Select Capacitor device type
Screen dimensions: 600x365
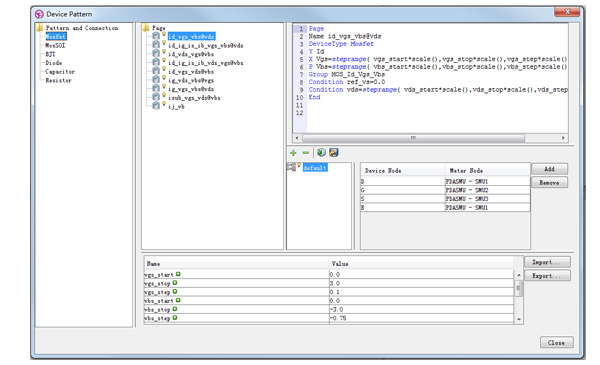pyautogui.click(x=60, y=72)
